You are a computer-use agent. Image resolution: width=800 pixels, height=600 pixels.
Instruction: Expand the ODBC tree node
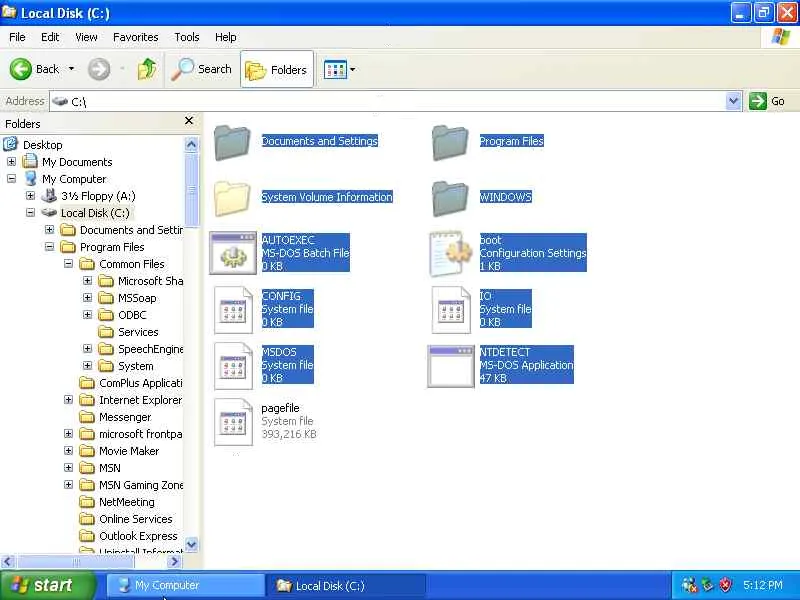pyautogui.click(x=87, y=315)
